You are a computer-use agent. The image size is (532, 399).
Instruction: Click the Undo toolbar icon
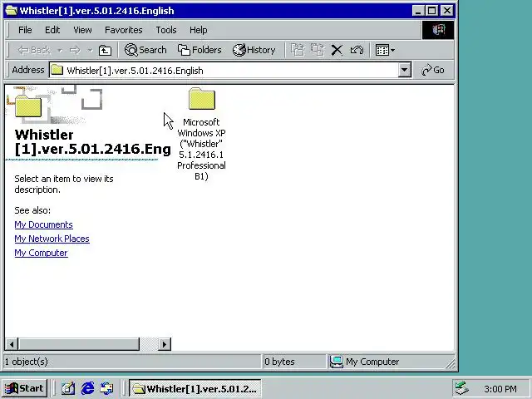pos(357,50)
